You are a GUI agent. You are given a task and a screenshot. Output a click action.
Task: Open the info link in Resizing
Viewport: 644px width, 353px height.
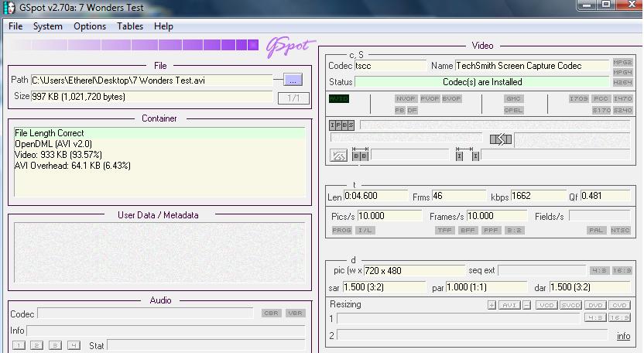tap(623, 336)
